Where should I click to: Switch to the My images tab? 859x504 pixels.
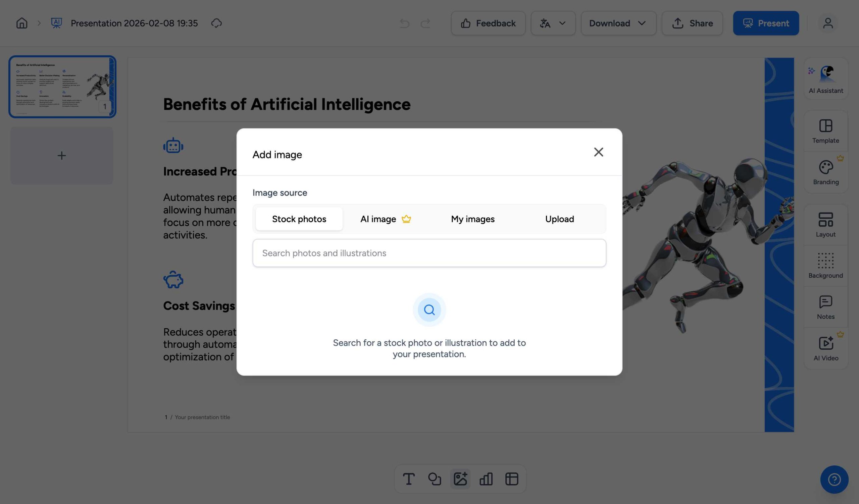coord(472,219)
